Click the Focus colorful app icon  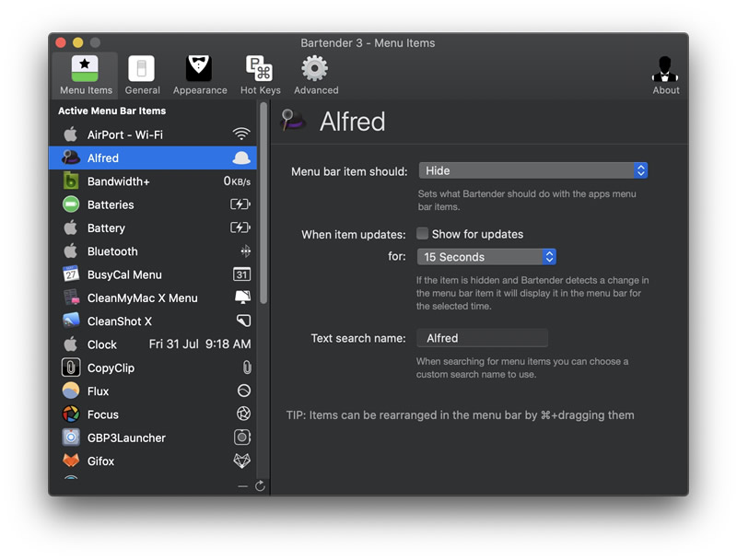(x=71, y=414)
